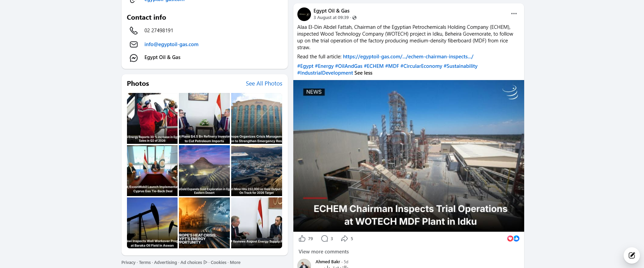Like the ECHEM post with thumbs-up icon

click(302, 238)
